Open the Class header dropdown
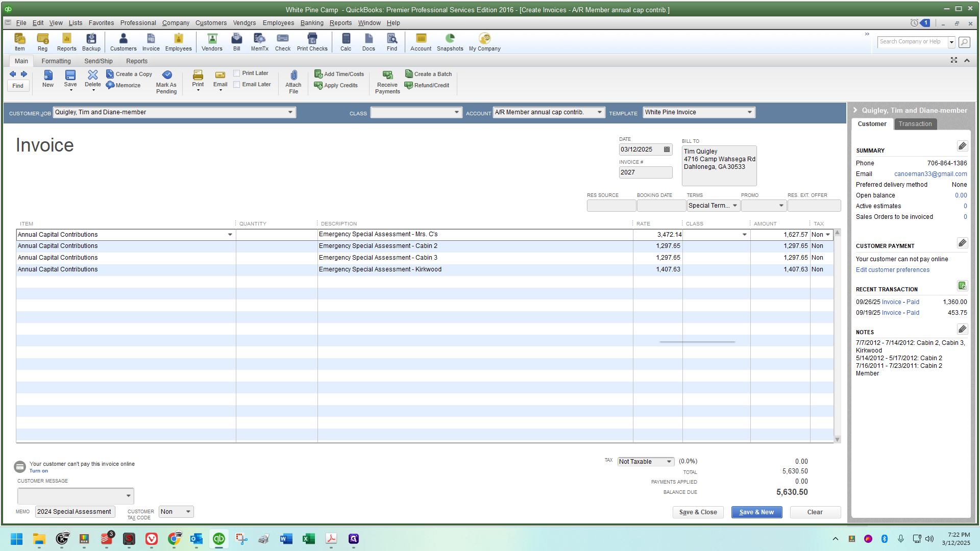Image resolution: width=980 pixels, height=551 pixels. click(x=456, y=113)
